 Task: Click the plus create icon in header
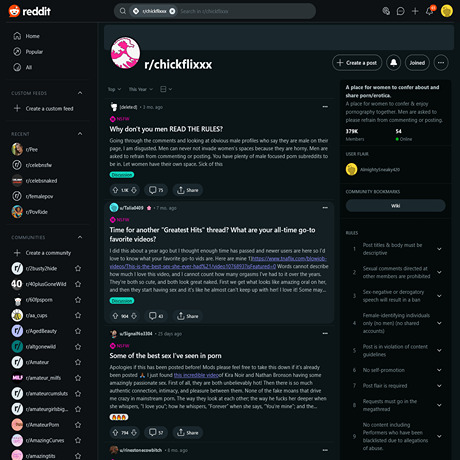click(x=415, y=11)
